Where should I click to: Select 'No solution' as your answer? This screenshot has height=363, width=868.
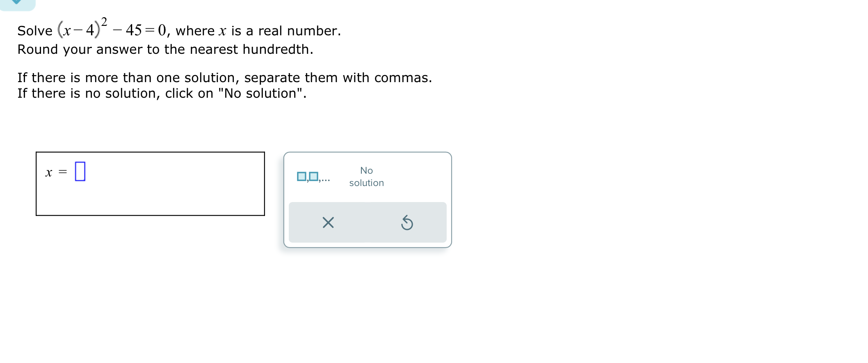coord(366,177)
